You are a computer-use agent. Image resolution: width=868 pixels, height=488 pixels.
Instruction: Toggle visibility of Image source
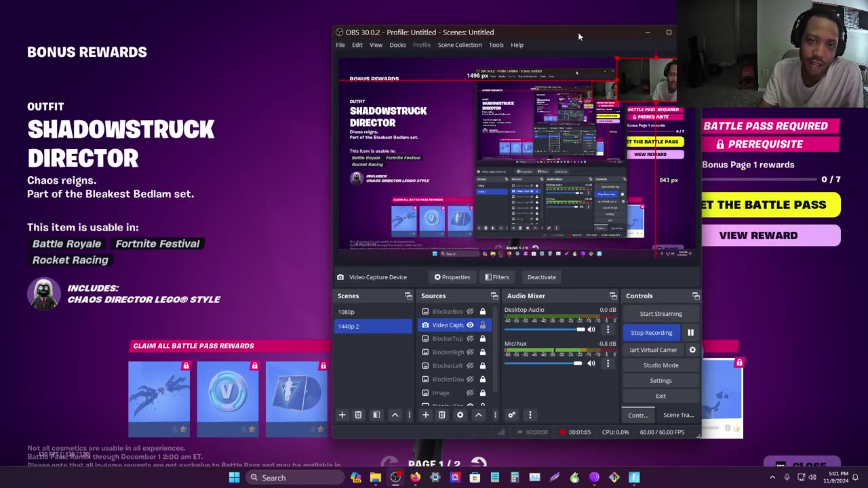[470, 393]
